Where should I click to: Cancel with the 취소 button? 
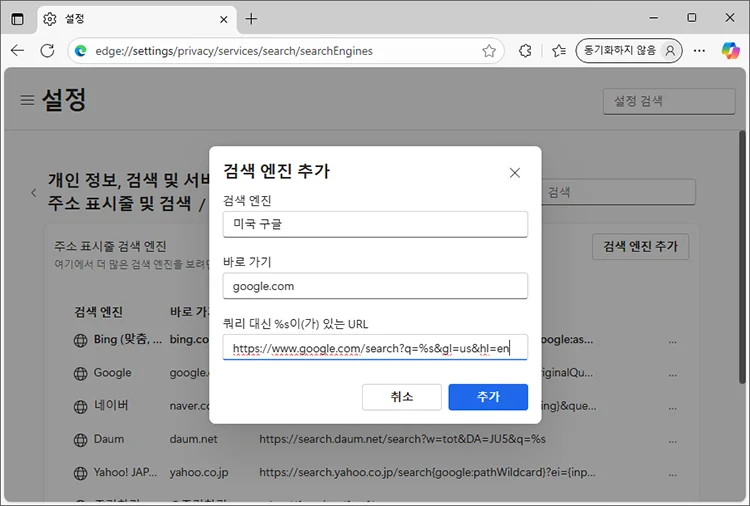pyautogui.click(x=401, y=396)
